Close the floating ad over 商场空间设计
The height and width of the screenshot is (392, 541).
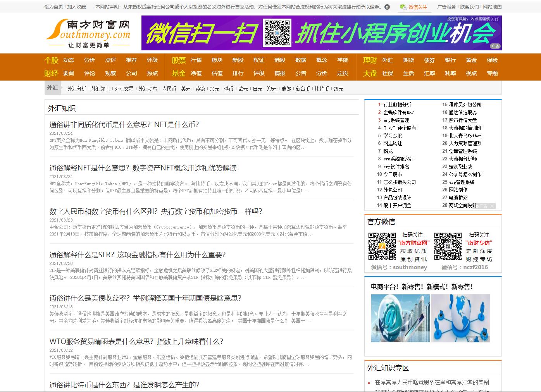pos(492,206)
